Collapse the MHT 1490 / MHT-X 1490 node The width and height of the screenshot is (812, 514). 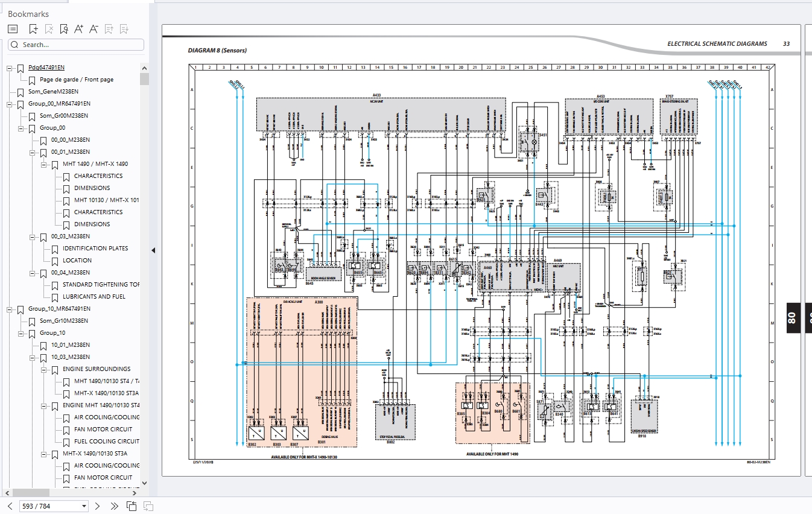(x=43, y=164)
